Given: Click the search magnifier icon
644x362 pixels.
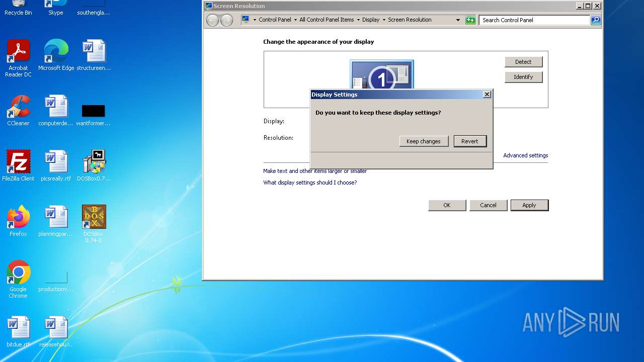Looking at the screenshot, I should click(596, 20).
